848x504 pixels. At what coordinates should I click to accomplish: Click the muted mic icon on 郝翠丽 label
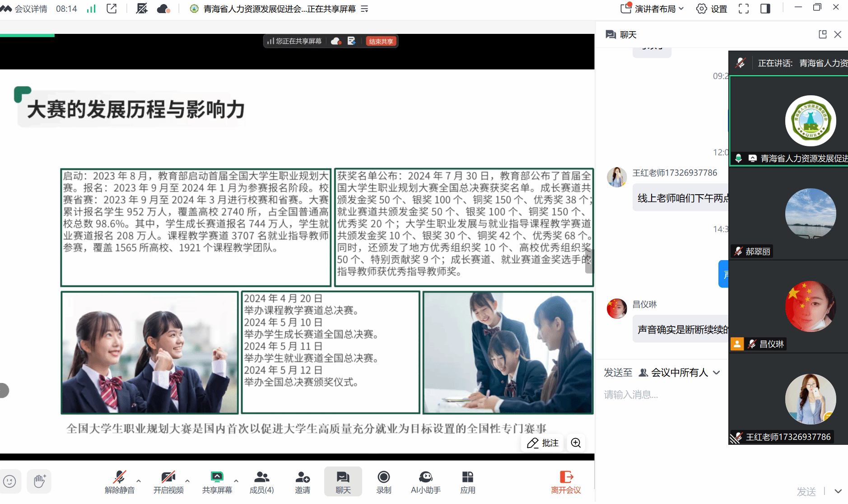point(738,252)
